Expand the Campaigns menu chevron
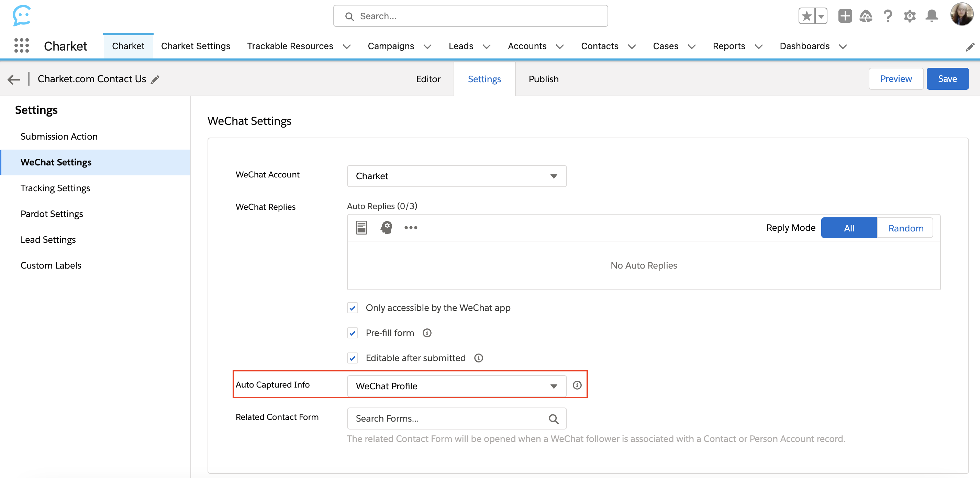980x478 pixels. [427, 46]
